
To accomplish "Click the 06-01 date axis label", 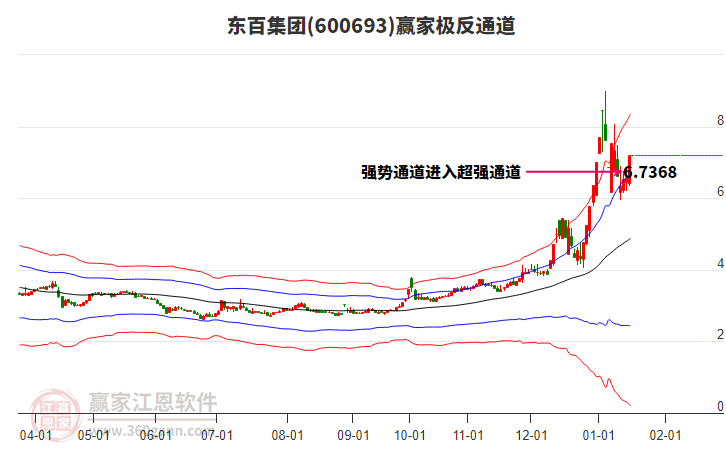I will click(156, 435).
